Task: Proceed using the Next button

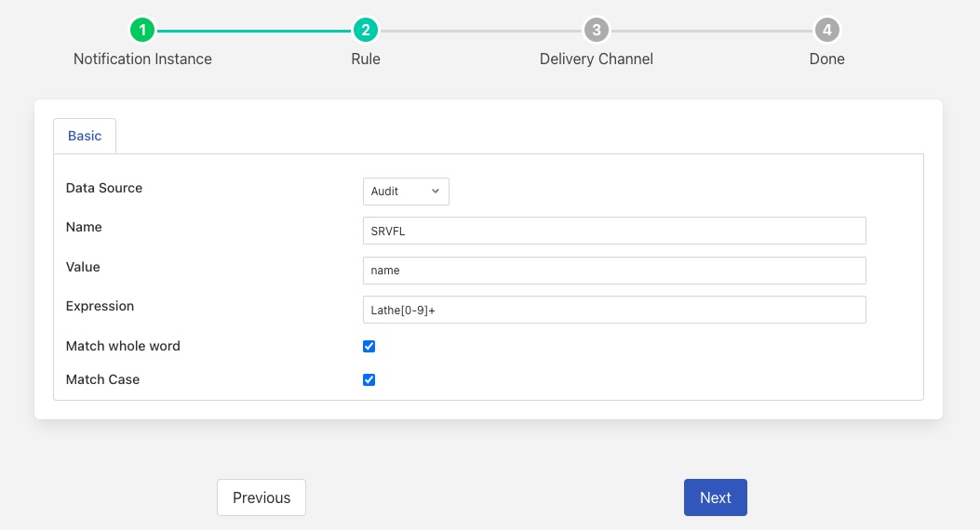Action: pyautogui.click(x=715, y=497)
